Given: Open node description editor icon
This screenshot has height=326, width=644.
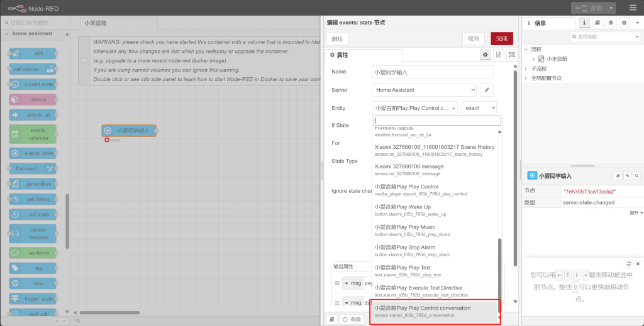Looking at the screenshot, I should 499,55.
